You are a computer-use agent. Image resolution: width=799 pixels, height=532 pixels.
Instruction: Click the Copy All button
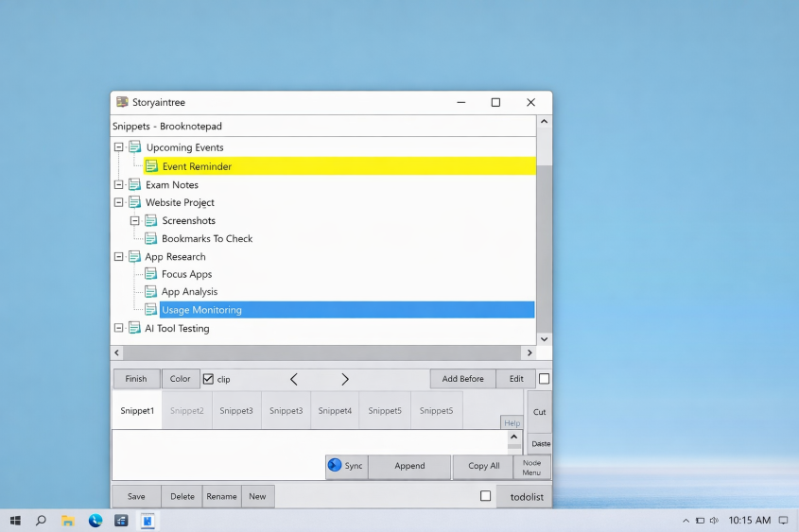coord(483,466)
